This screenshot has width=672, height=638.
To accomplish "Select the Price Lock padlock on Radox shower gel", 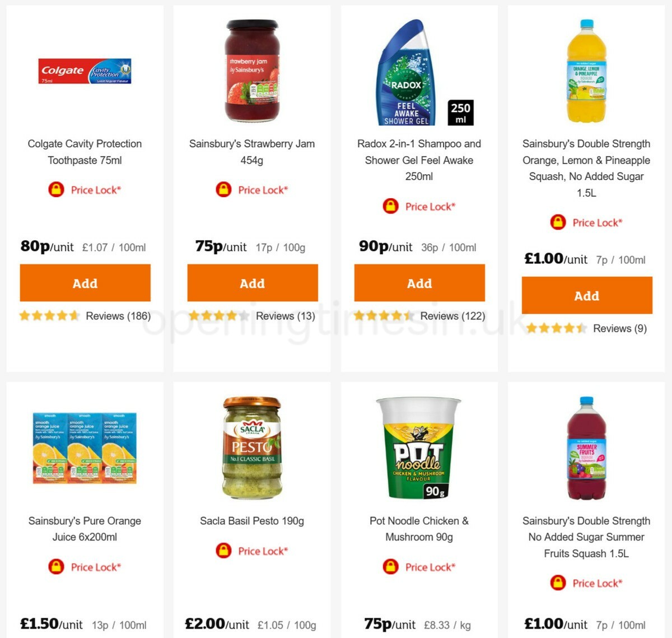I will pyautogui.click(x=390, y=206).
